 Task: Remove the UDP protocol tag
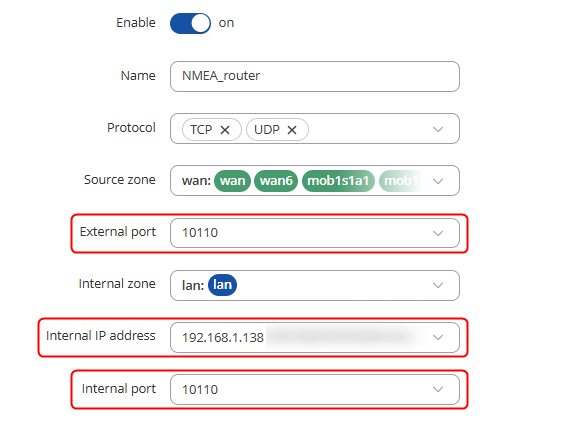coord(292,130)
